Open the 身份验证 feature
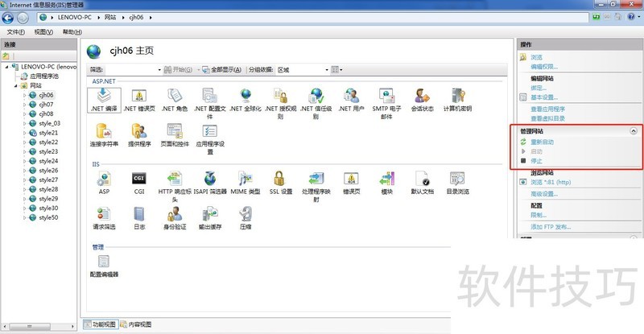Viewport: 644px width, 334px height. (175, 218)
